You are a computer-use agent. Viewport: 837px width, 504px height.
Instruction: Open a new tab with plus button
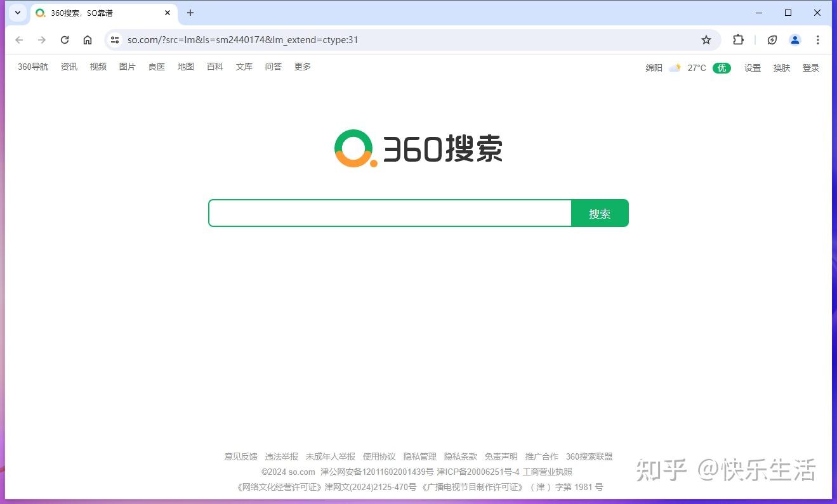pos(190,13)
